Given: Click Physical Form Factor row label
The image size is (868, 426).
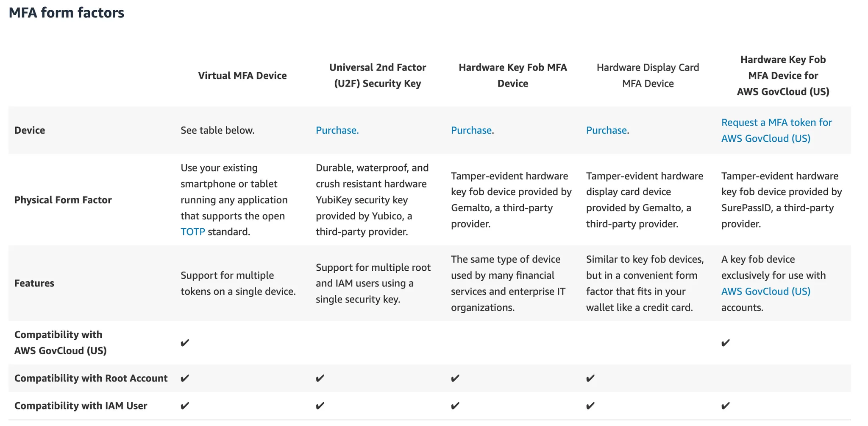Looking at the screenshot, I should 63,200.
